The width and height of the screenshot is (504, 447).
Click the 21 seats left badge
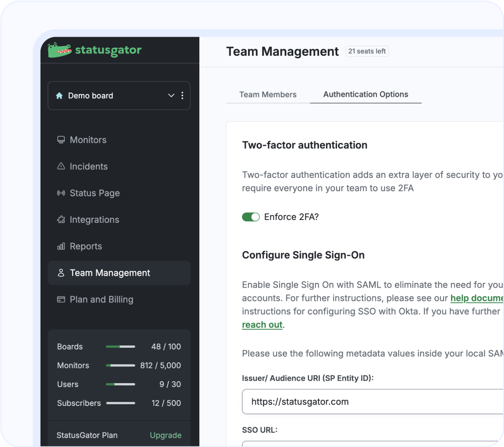pyautogui.click(x=367, y=51)
